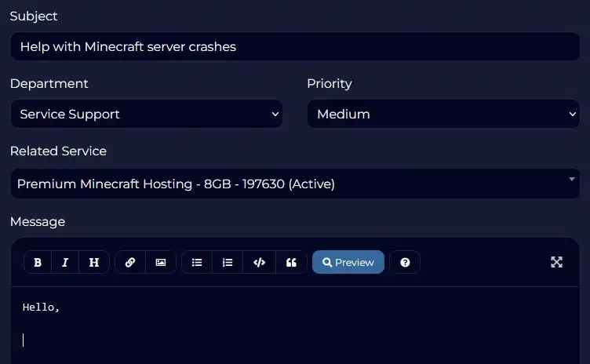The height and width of the screenshot is (364, 590).
Task: Insert a hyperlink using the link icon
Action: [130, 263]
